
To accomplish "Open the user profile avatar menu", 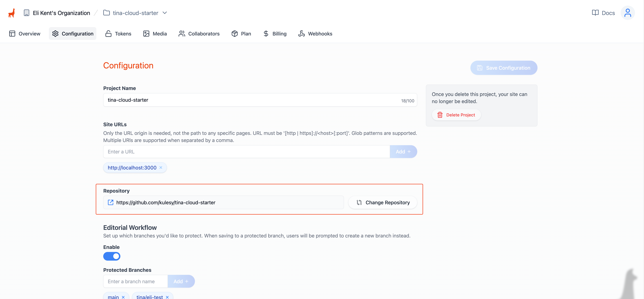I will point(628,13).
